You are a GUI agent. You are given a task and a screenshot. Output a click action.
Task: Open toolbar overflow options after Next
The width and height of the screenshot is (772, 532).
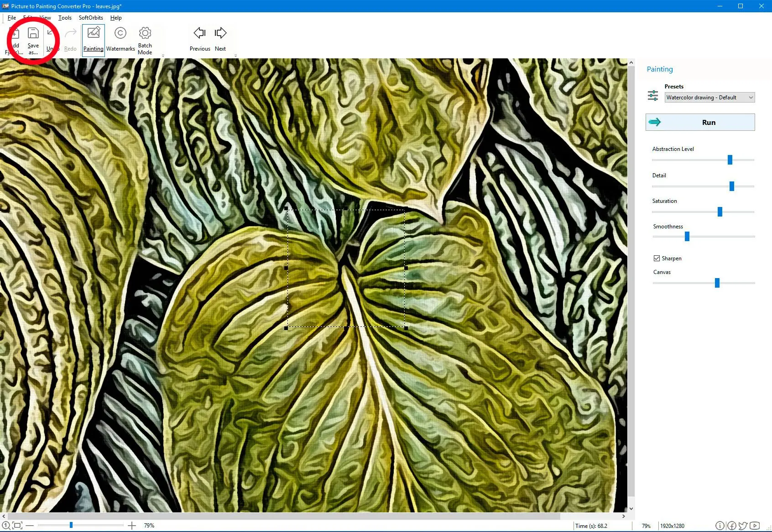tap(235, 56)
